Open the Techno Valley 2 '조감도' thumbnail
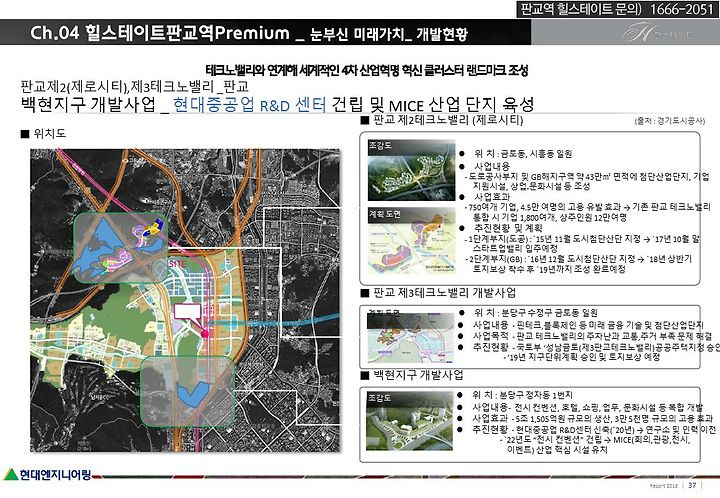Screen dimensions: 720x498 tap(411, 171)
